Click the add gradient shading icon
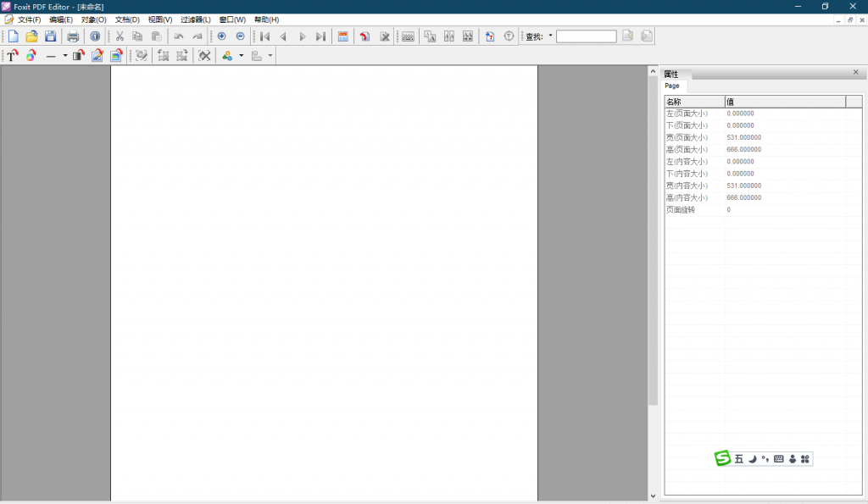This screenshot has width=868, height=504. (79, 55)
